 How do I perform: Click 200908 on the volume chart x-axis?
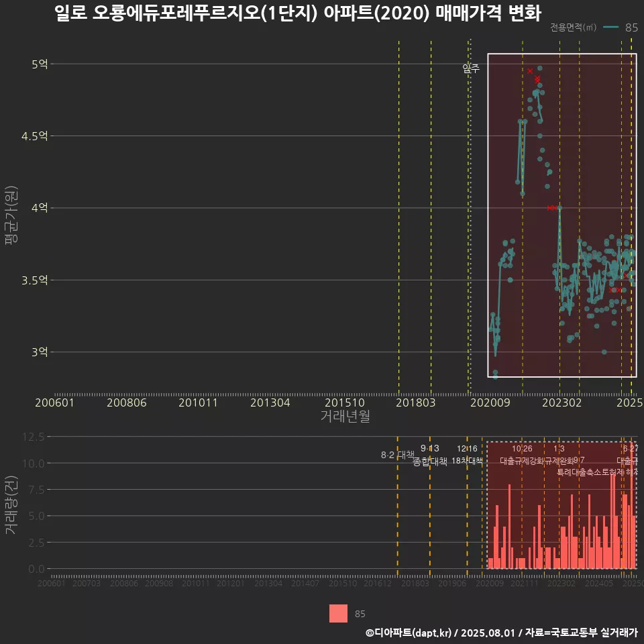tap(159, 583)
